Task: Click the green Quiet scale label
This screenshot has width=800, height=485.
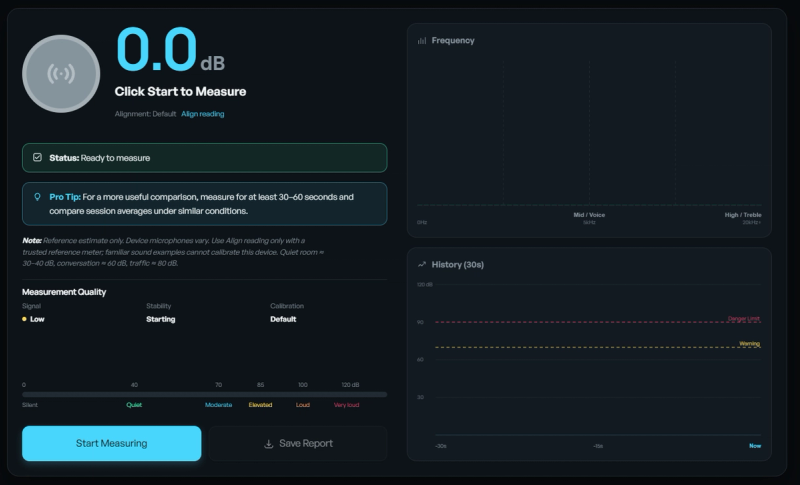Action: (134, 405)
